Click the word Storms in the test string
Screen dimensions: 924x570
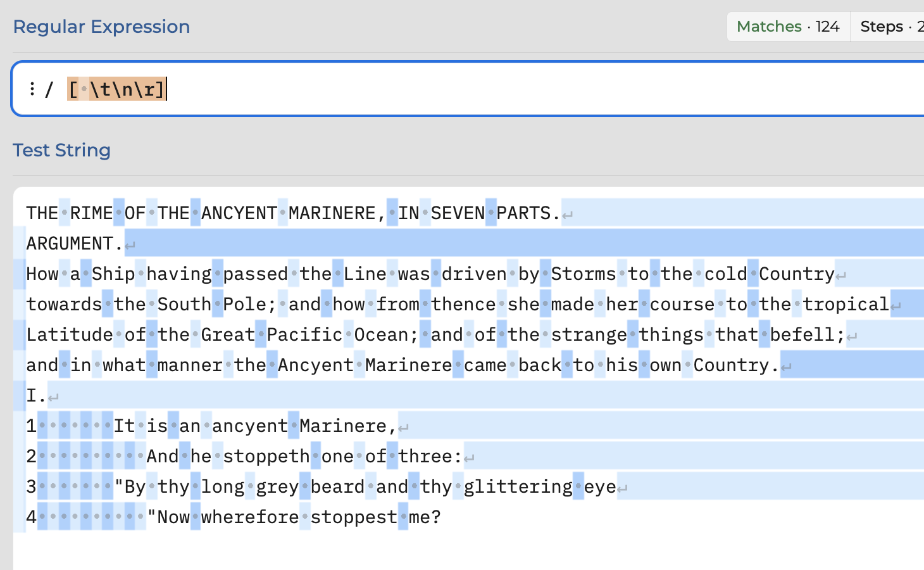[x=584, y=274]
